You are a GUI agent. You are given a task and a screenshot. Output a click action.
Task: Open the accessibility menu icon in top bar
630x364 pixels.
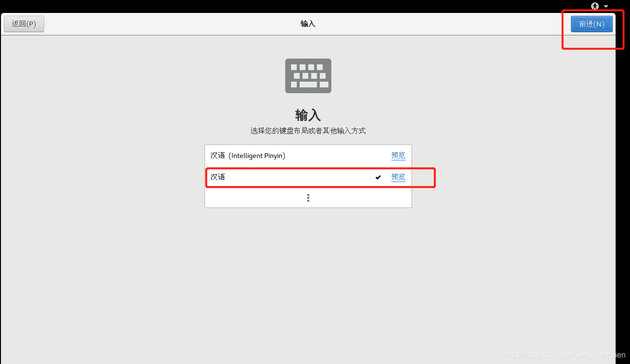click(595, 6)
